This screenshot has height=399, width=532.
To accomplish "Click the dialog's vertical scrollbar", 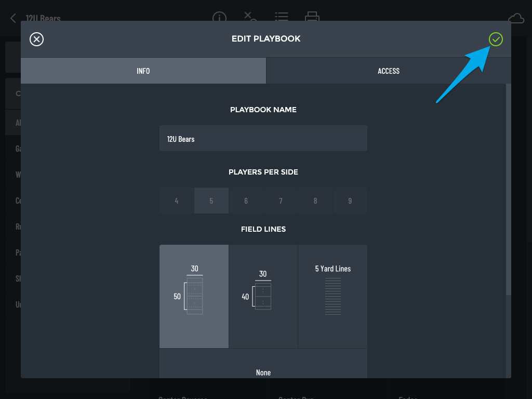I will 508,189.
